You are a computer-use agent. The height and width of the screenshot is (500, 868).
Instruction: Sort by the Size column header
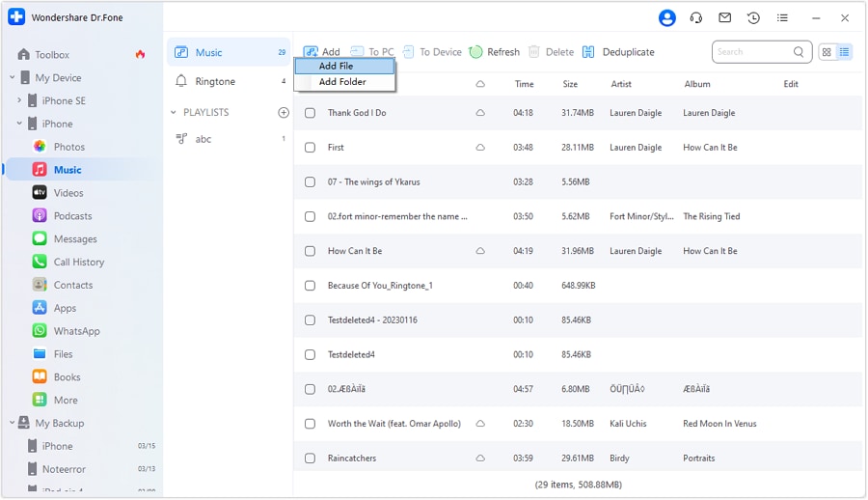pos(570,84)
